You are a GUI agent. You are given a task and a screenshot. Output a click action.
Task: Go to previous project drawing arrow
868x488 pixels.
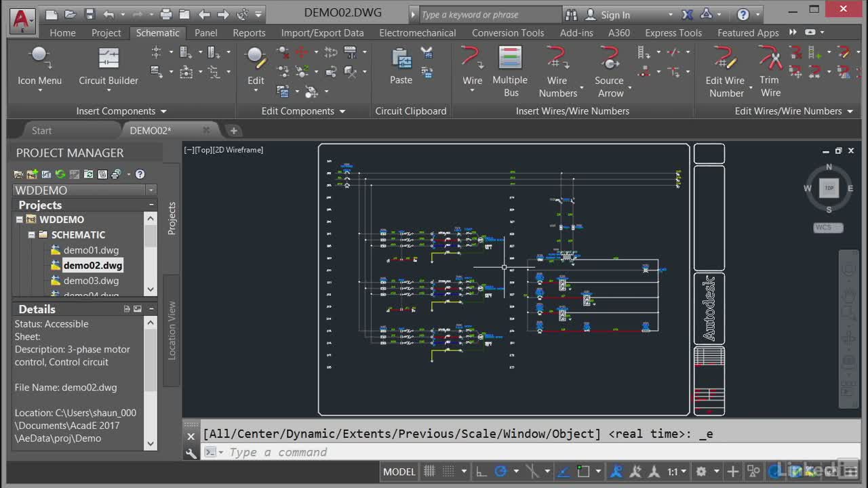204,14
